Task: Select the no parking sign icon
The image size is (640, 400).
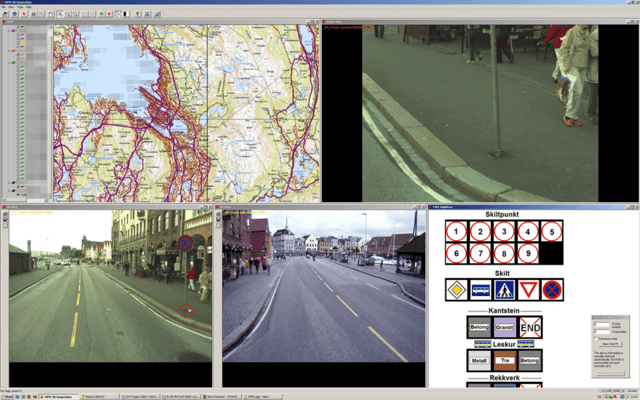Action: click(551, 290)
